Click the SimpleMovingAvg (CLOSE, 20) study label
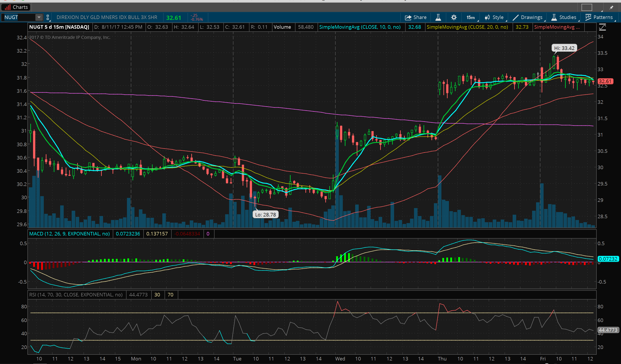This screenshot has width=621, height=364. pos(467,27)
